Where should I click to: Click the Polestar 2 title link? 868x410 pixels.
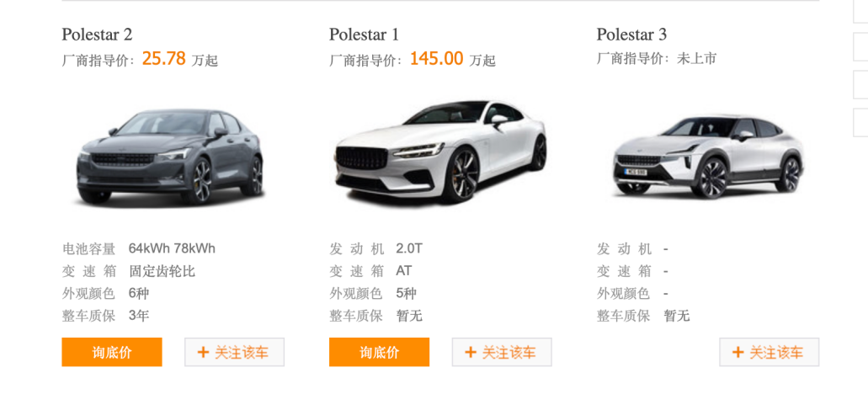click(97, 35)
